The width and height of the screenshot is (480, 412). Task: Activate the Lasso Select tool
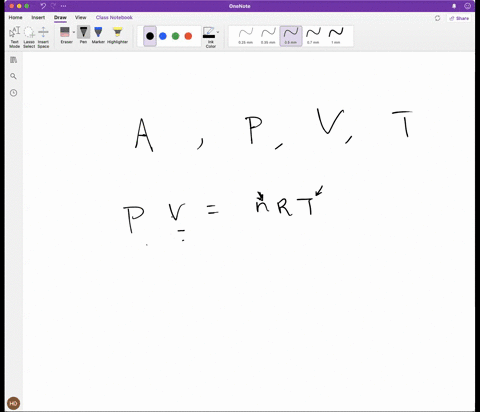coord(29,37)
